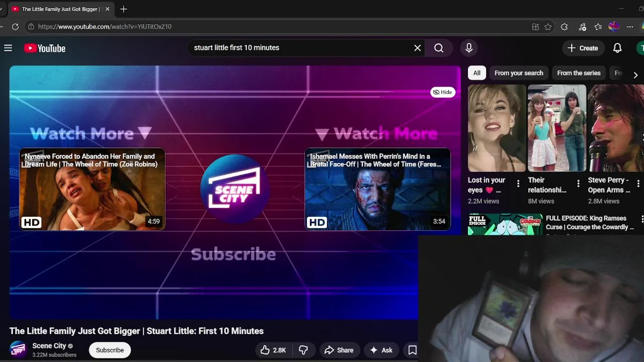The image size is (644, 362).
Task: Open the Nynaeve Forced to Abandon end card
Action: (x=92, y=189)
